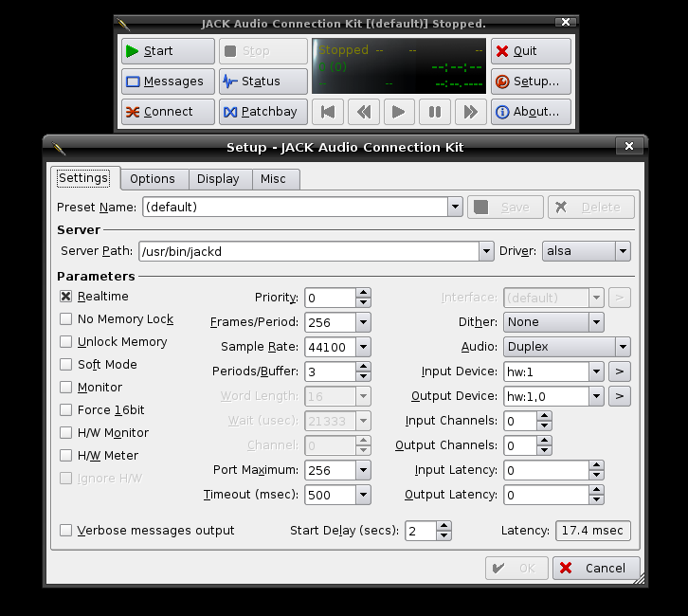
Task: Quit the JACK control application
Action: pyautogui.click(x=531, y=51)
